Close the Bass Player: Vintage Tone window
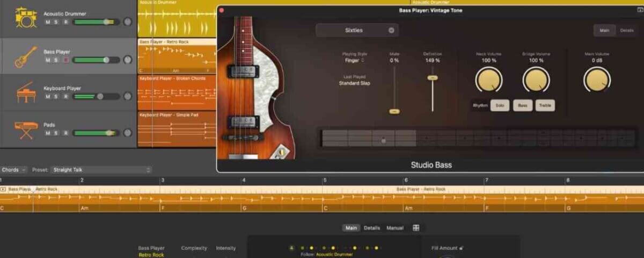This screenshot has width=644, height=258. click(x=222, y=10)
